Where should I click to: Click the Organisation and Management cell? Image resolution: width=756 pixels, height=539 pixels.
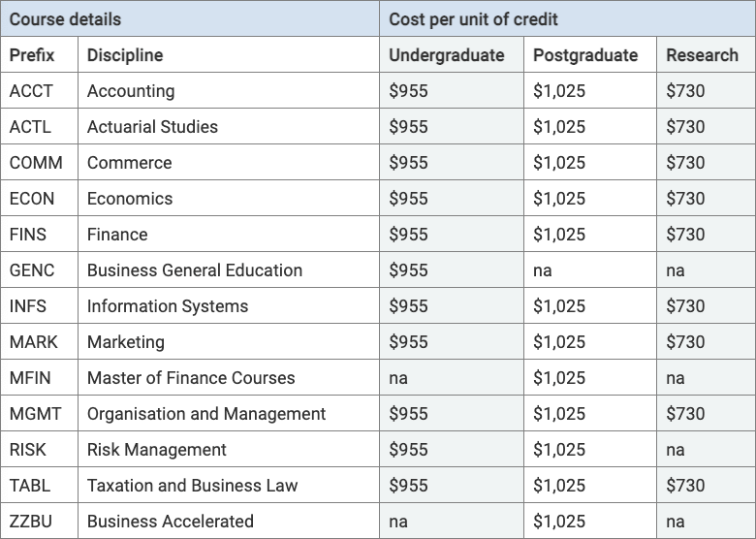click(206, 414)
